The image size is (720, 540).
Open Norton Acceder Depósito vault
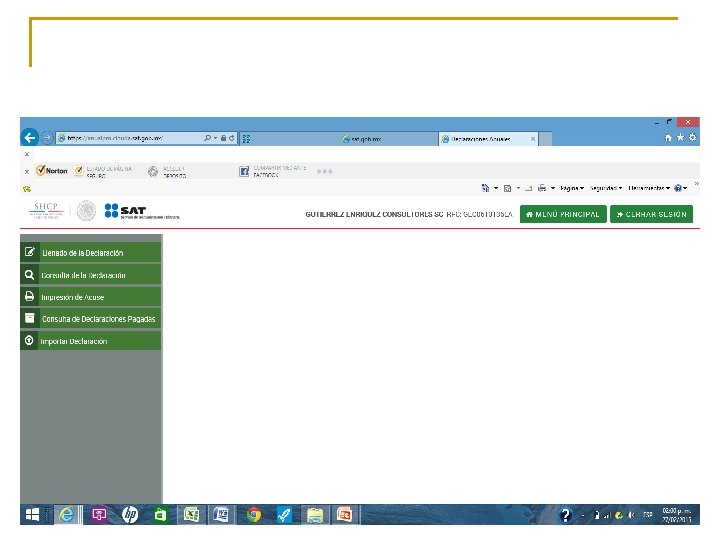click(x=167, y=171)
